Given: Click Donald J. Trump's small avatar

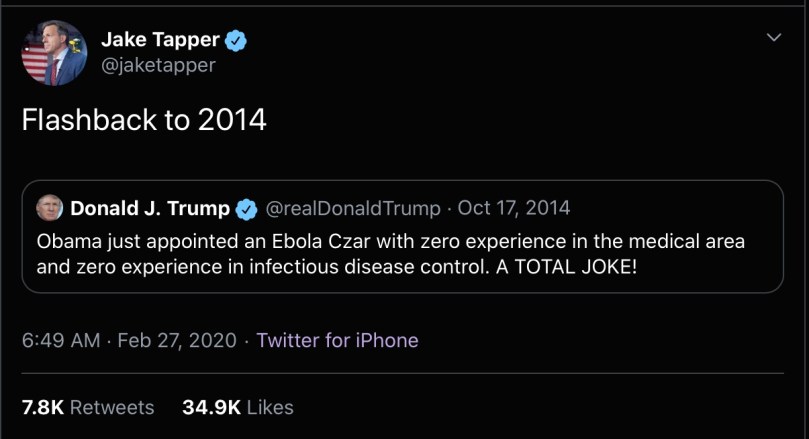Looking at the screenshot, I should coord(48,208).
